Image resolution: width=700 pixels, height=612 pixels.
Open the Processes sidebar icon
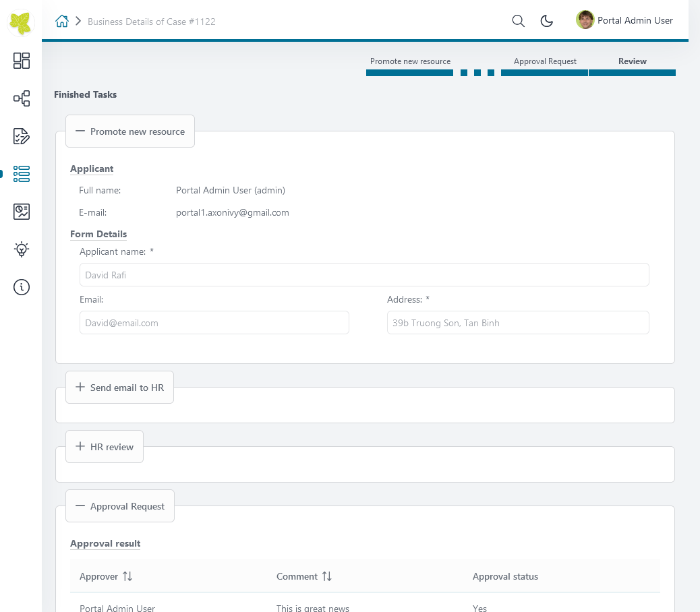[21, 98]
